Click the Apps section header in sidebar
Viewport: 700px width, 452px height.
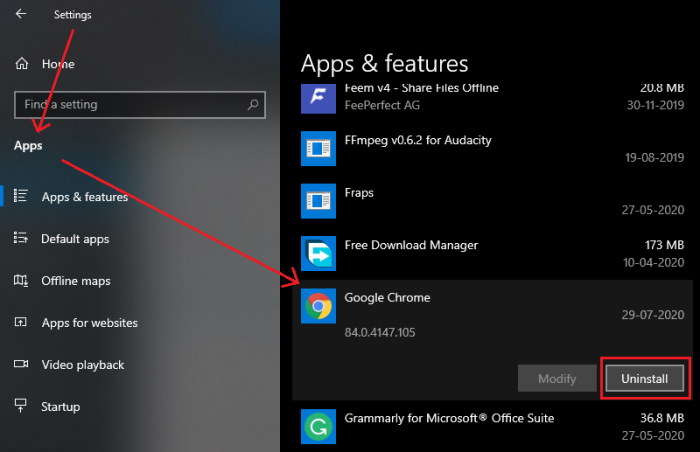(x=28, y=146)
